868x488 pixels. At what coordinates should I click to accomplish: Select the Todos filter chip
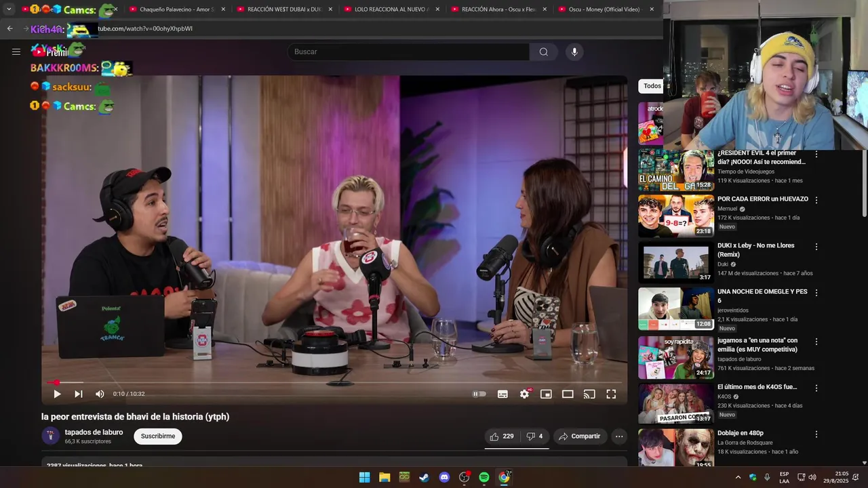[x=652, y=86]
